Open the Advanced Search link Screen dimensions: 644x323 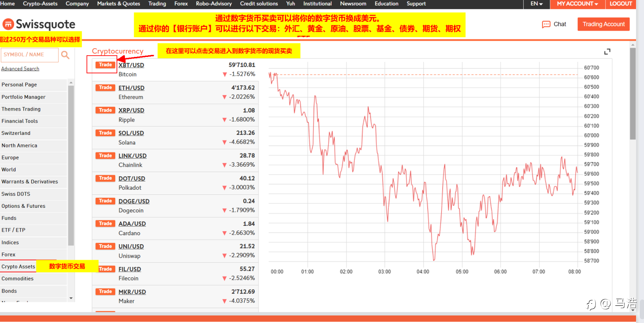20,69
